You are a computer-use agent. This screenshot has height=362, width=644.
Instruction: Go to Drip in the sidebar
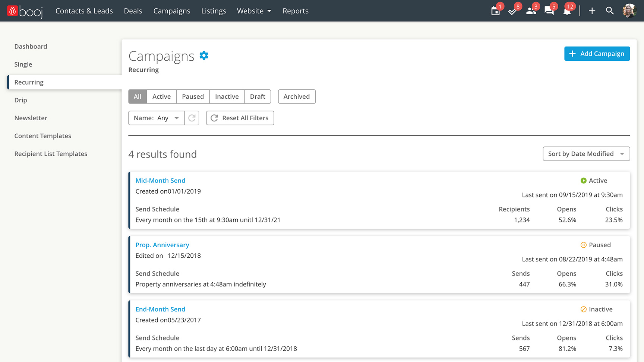pos(21,100)
